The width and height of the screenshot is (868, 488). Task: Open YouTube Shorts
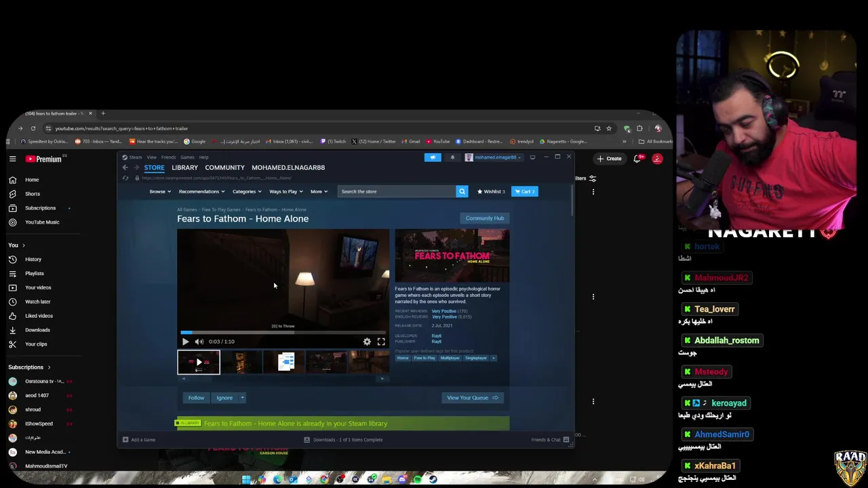click(33, 194)
